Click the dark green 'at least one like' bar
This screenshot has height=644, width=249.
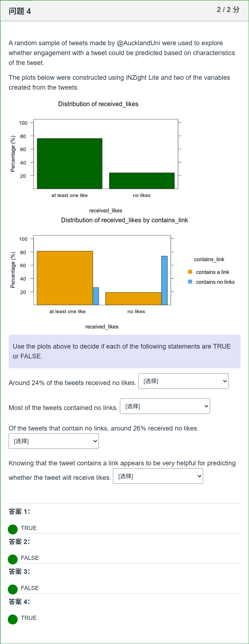[70, 164]
